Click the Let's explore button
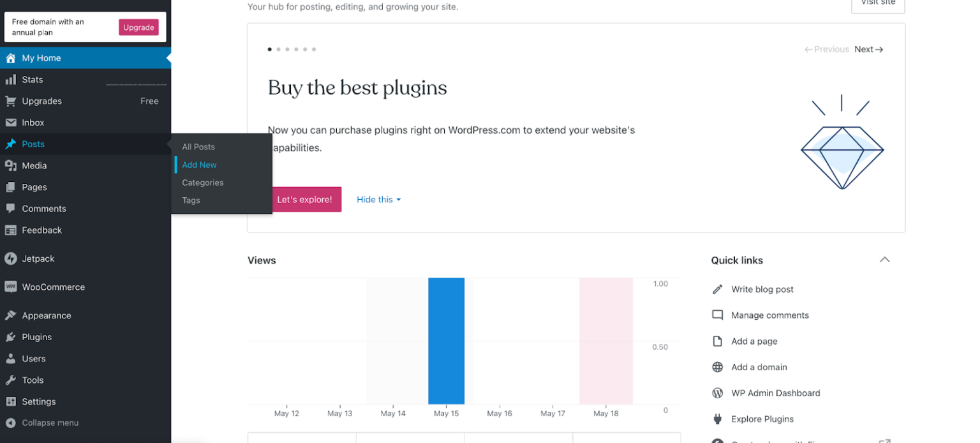Screen dimensions: 980x443 [306, 199]
